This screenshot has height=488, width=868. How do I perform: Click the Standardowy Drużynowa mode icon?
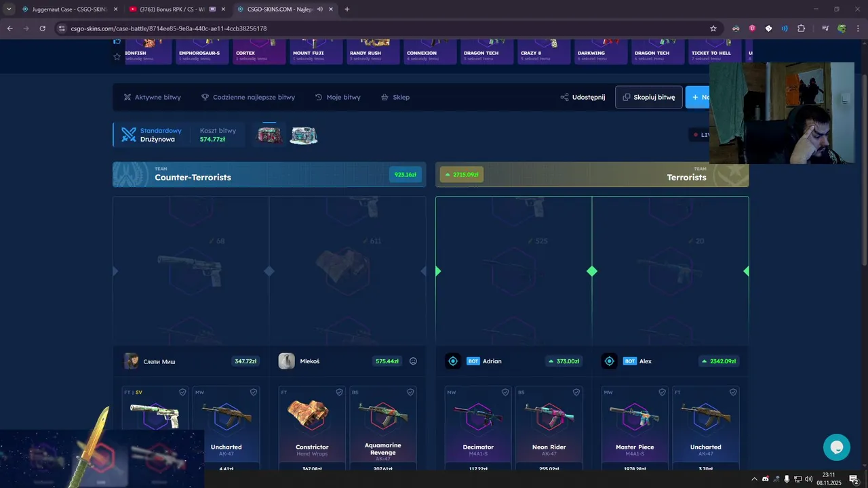pyautogui.click(x=129, y=135)
